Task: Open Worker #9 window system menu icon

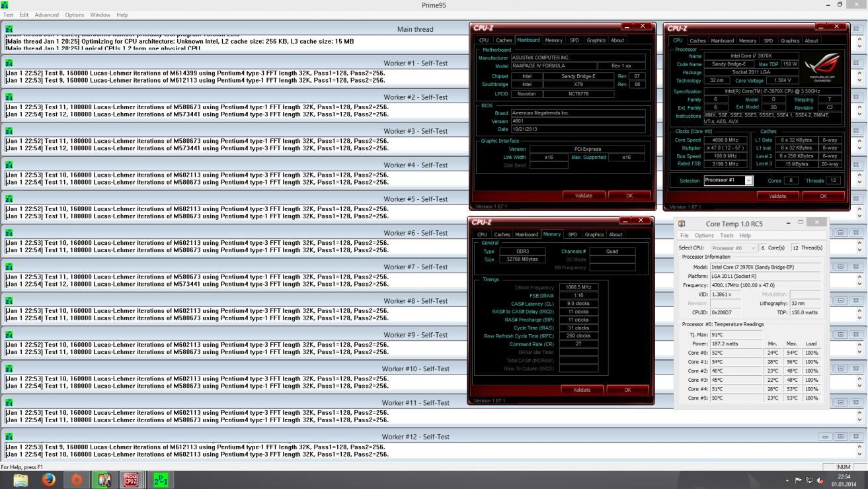Action: pos(9,335)
